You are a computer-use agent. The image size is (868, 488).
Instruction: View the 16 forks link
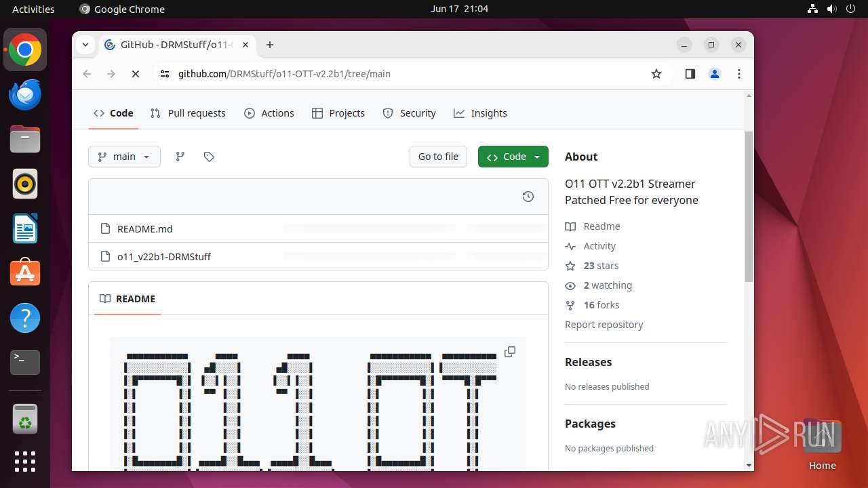tap(593, 305)
